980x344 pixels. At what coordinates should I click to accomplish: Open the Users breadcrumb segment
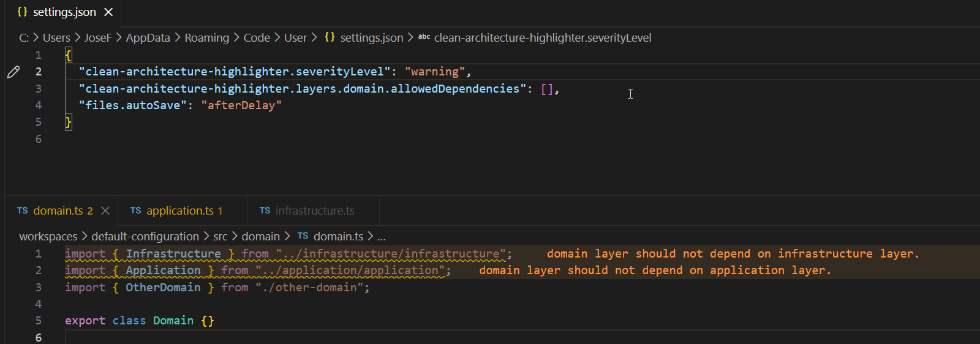tap(56, 38)
